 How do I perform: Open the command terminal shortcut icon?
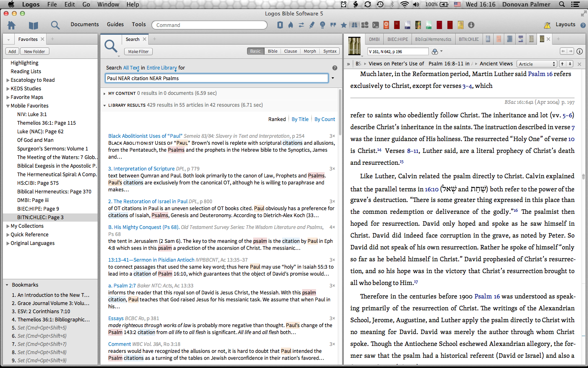376,25
